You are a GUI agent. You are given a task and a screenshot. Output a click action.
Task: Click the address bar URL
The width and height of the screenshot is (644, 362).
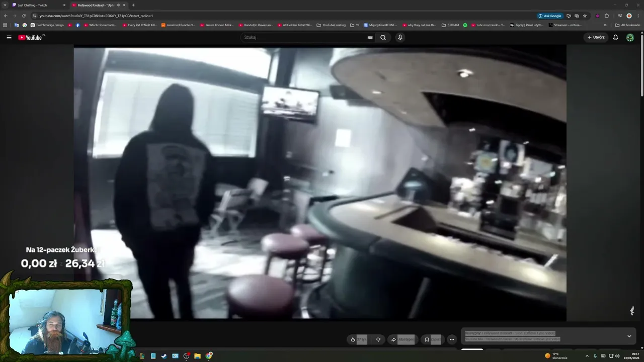point(96,16)
